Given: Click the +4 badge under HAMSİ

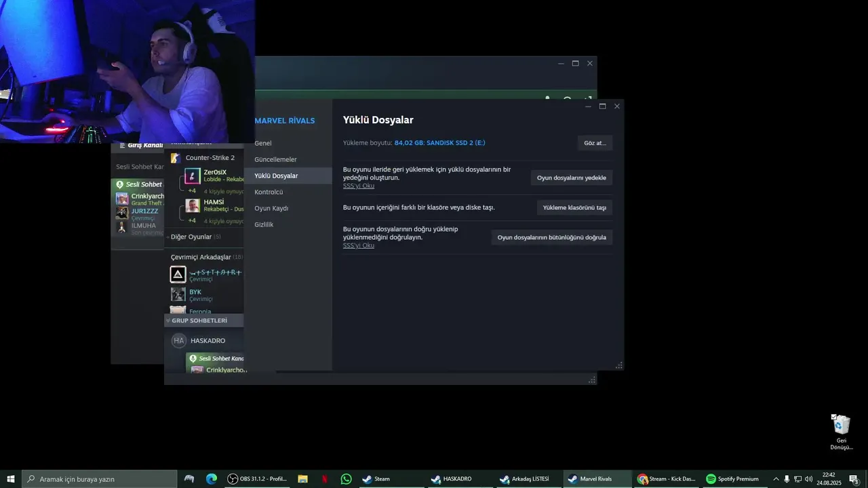Looking at the screenshot, I should (x=192, y=221).
